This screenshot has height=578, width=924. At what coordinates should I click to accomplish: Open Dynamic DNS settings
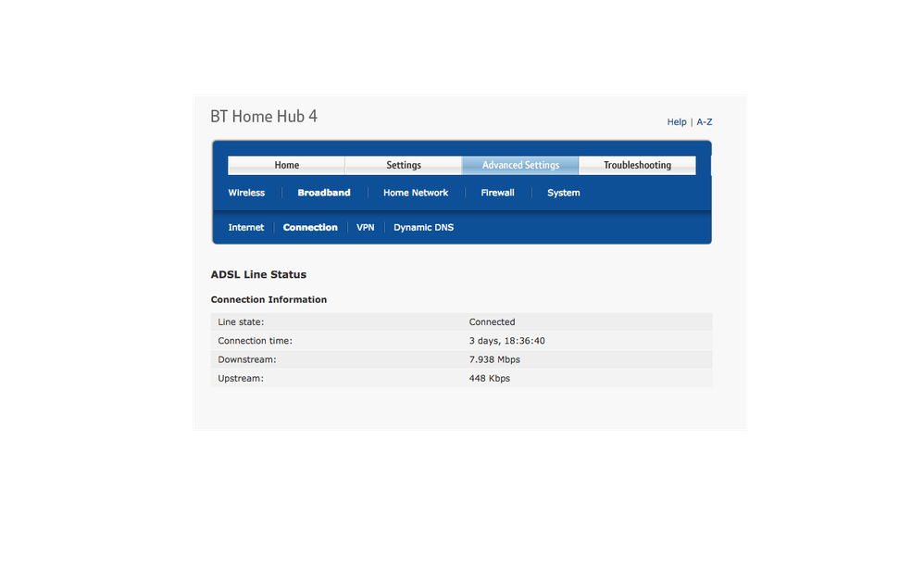tap(423, 228)
